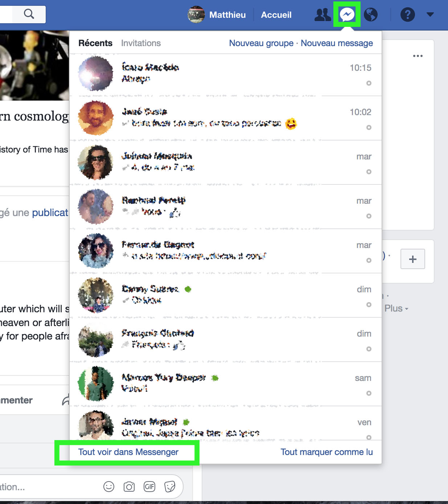Open conversation received at 10:02

click(x=225, y=118)
